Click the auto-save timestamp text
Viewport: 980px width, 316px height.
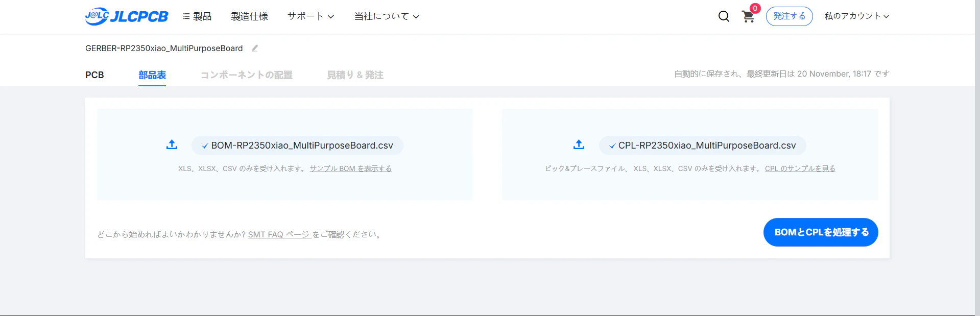(782, 74)
